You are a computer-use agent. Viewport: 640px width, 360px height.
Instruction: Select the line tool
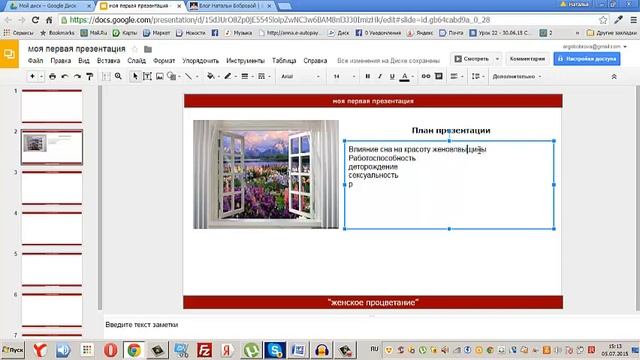188,76
